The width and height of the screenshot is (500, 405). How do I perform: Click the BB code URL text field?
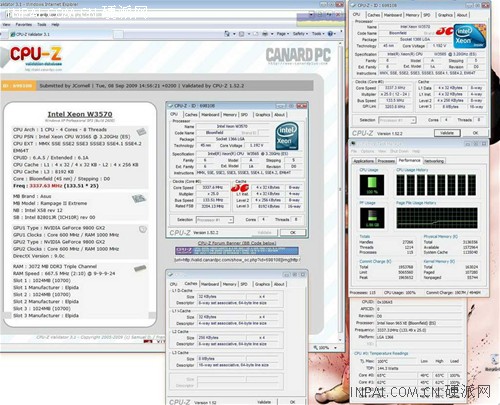pos(237,259)
